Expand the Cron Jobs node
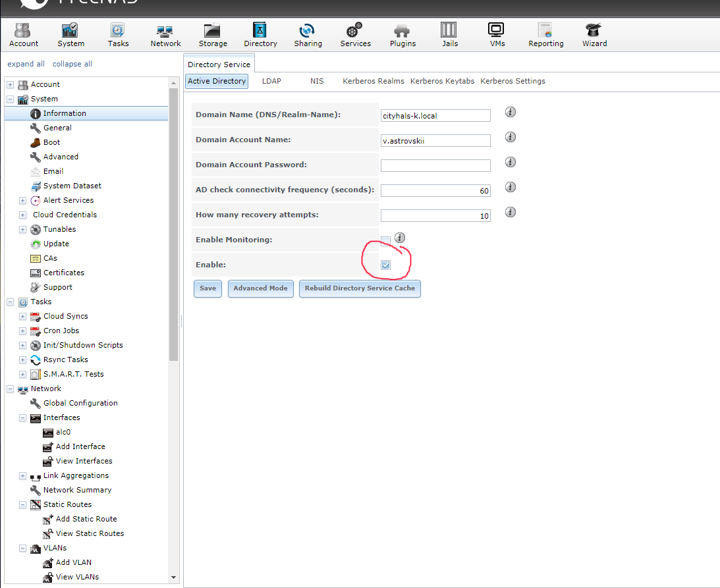 click(x=22, y=331)
